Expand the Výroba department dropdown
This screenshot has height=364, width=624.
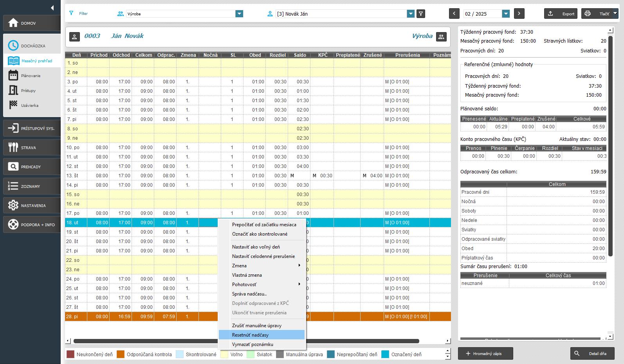pyautogui.click(x=239, y=14)
